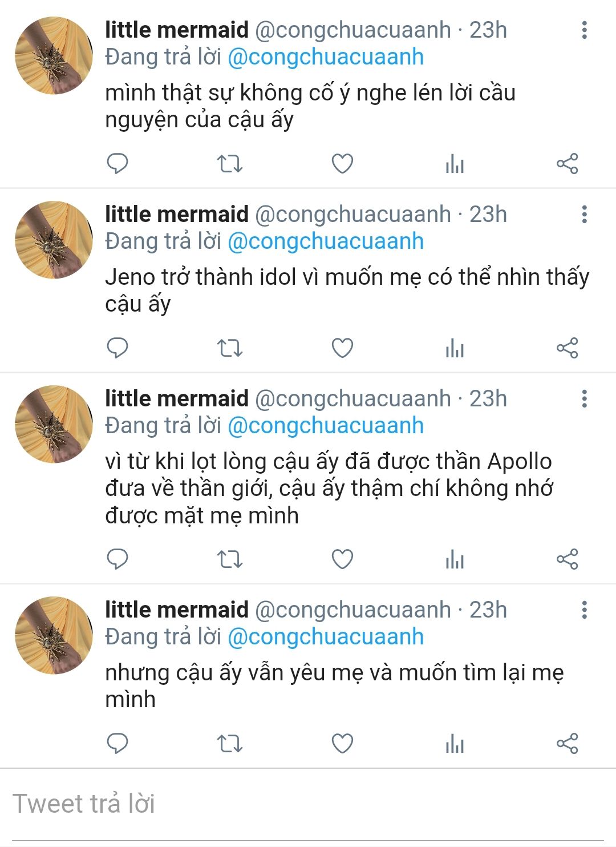This screenshot has height=847, width=616.
Task: View analytics for the Jeno idol tweet
Action: tap(455, 348)
